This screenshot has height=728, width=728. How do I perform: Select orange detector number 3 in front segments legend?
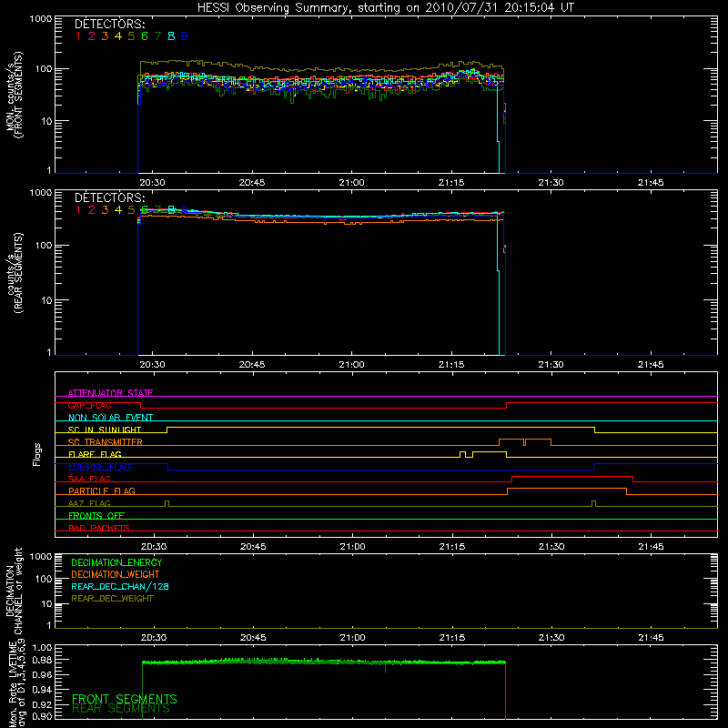(x=105, y=36)
